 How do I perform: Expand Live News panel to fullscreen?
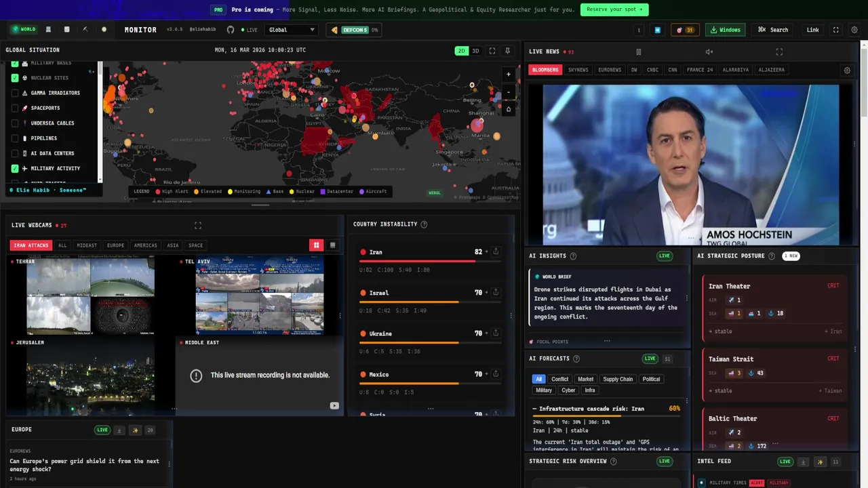(779, 52)
